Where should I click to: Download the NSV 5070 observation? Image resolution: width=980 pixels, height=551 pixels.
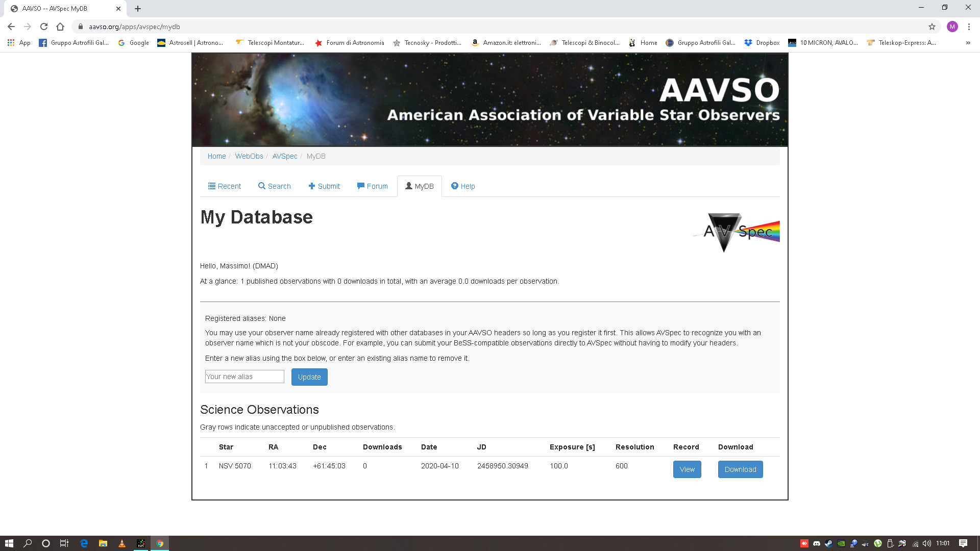(x=741, y=469)
